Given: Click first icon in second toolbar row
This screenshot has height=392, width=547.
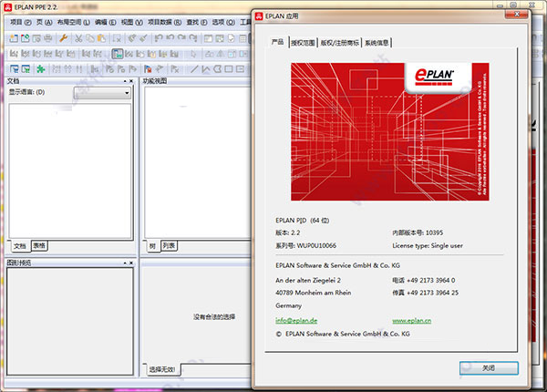Looking at the screenshot, I should point(14,54).
